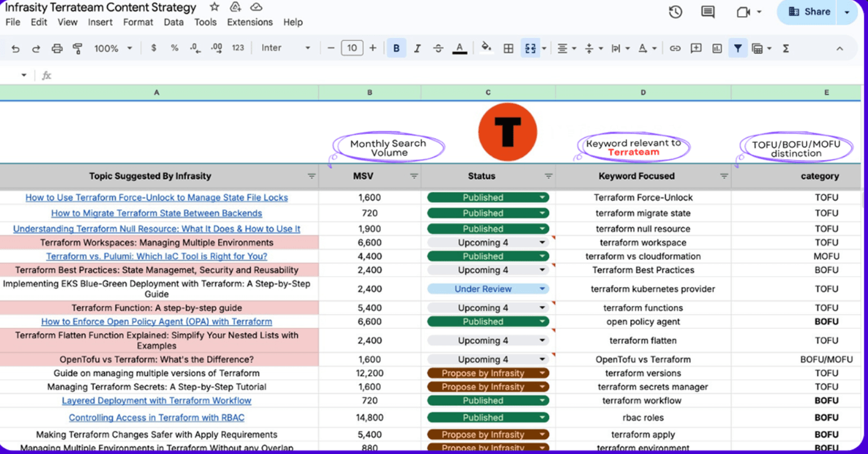Open the Terraform Force-Unlock article link

[157, 198]
